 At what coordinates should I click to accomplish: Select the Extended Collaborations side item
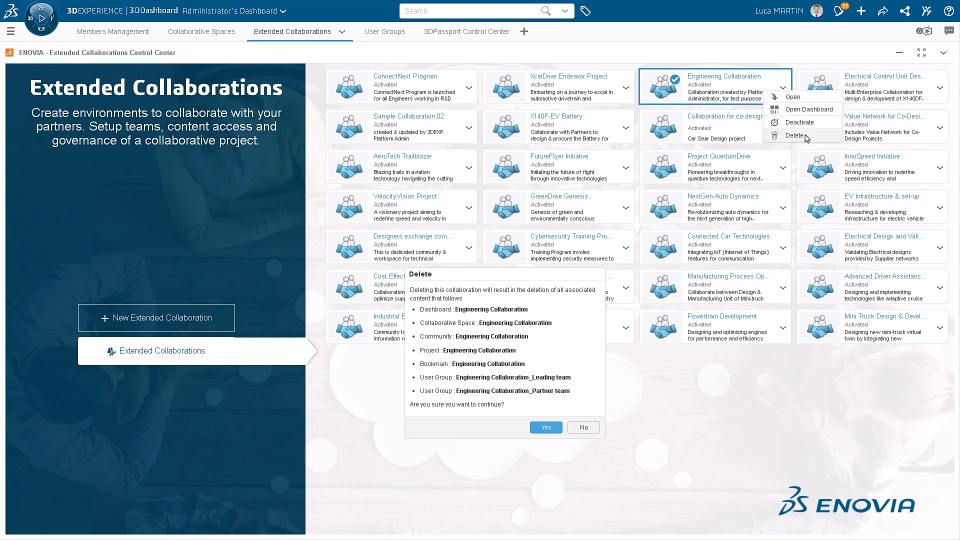pos(192,351)
